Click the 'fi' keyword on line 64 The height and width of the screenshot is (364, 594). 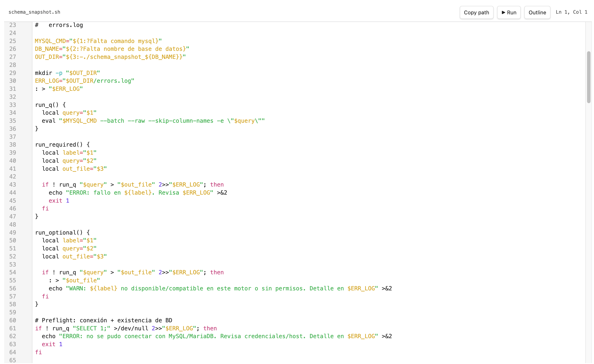click(39, 352)
